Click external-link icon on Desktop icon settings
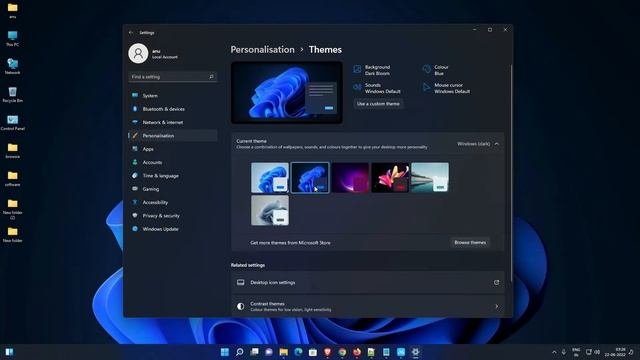The height and width of the screenshot is (360, 640). click(x=496, y=282)
